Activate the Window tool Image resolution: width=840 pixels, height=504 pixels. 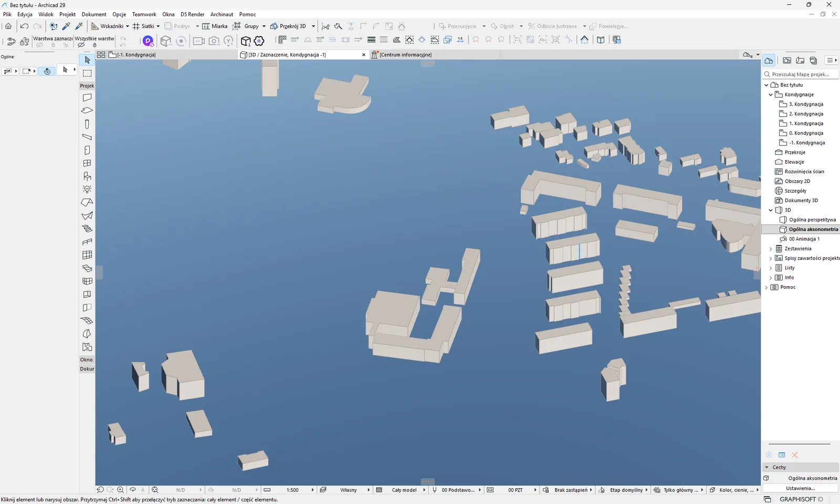(x=87, y=163)
